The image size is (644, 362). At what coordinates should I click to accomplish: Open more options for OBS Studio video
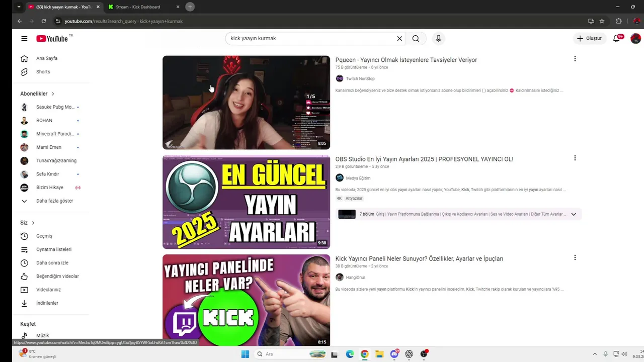[x=575, y=158]
